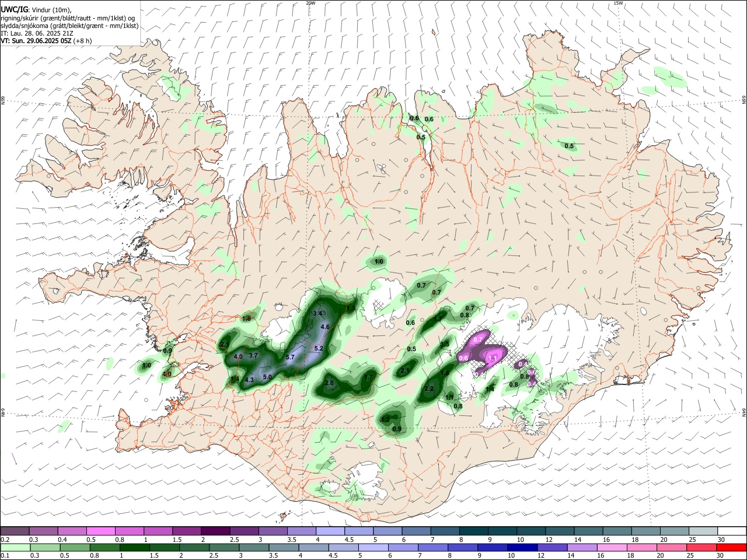Click the 20W longitude label
The height and width of the screenshot is (560, 747).
pos(310,3)
